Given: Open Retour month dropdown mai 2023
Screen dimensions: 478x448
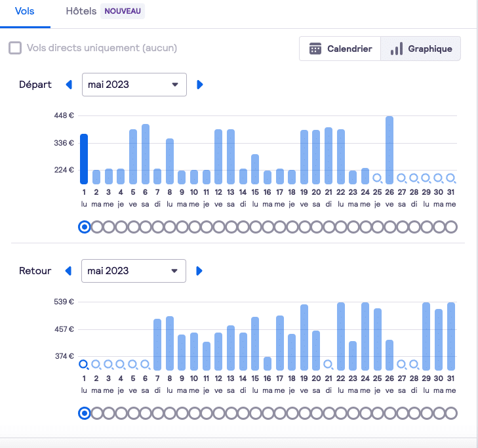Looking at the screenshot, I should tap(134, 271).
